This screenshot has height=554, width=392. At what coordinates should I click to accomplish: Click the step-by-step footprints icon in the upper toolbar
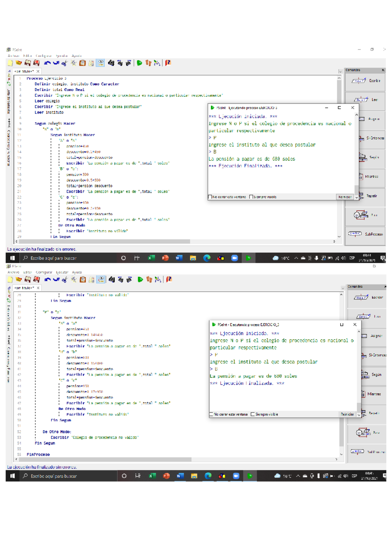(148, 63)
